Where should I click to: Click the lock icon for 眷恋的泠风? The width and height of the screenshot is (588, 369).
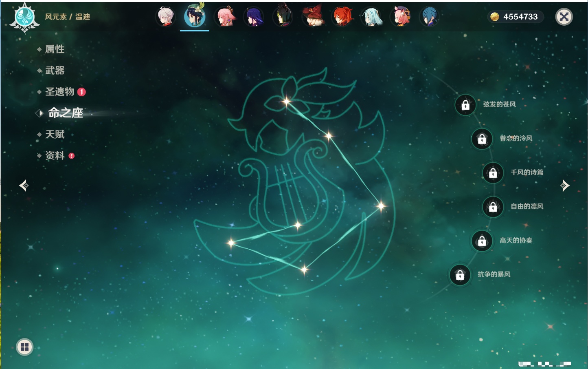[x=482, y=139]
